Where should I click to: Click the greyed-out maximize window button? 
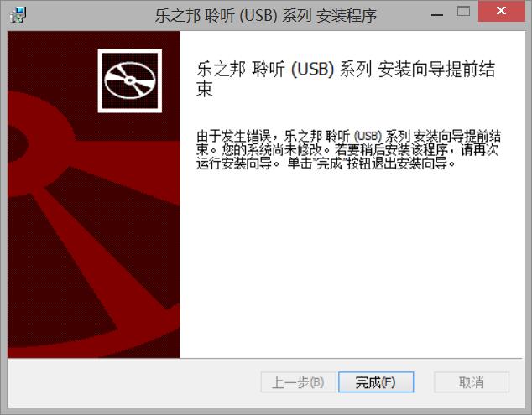[x=463, y=11]
